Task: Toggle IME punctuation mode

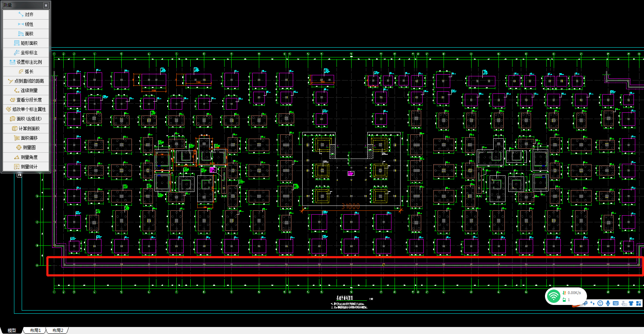Action: pos(592,303)
